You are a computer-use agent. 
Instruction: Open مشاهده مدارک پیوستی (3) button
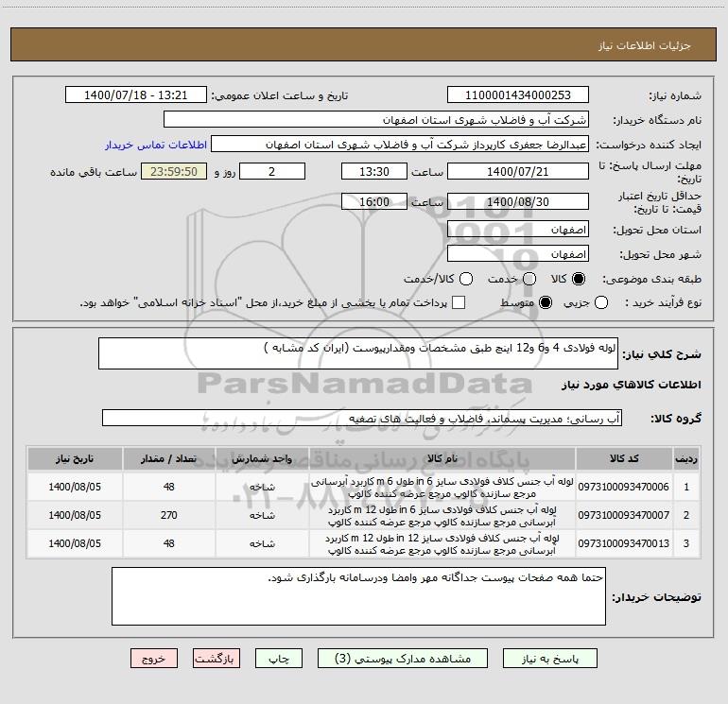click(x=403, y=659)
